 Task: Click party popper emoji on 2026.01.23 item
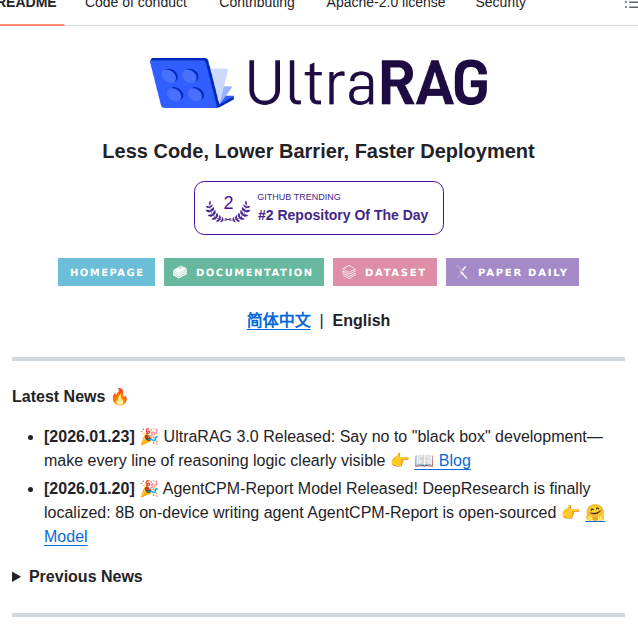pyautogui.click(x=149, y=436)
